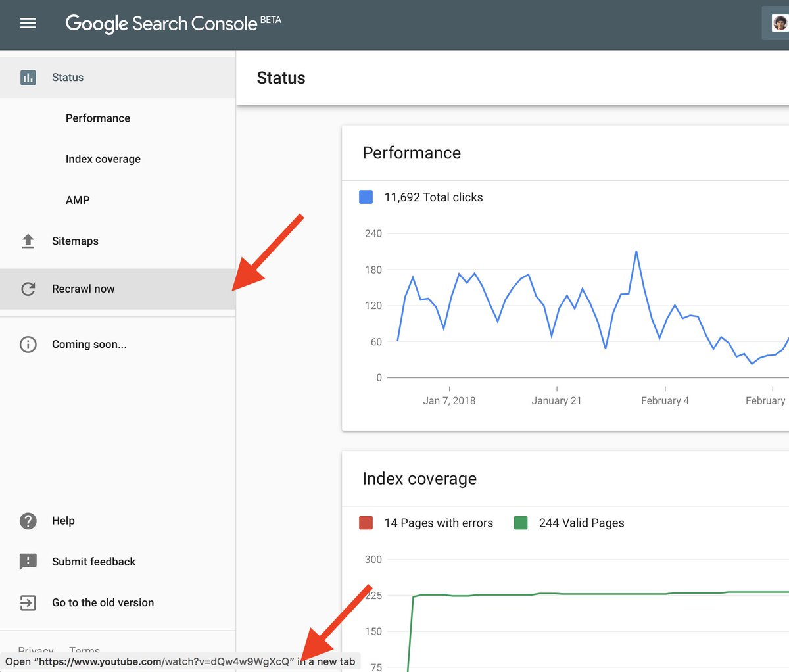
Task: Select the Recrawl now refresh icon
Action: [28, 288]
